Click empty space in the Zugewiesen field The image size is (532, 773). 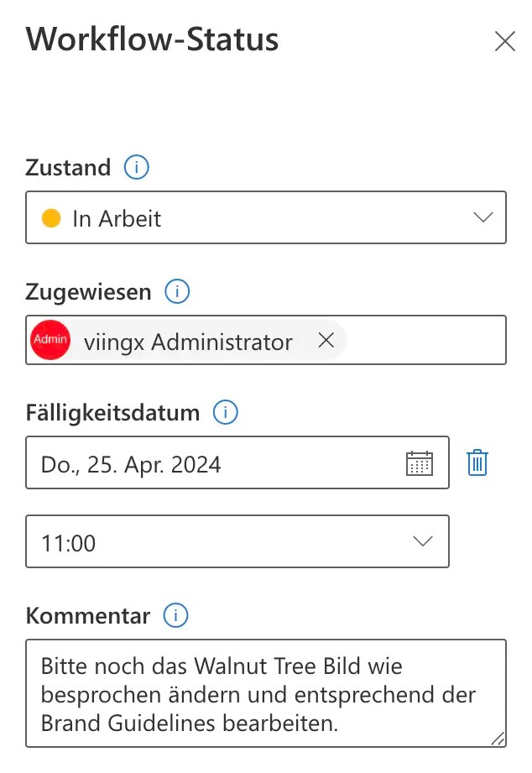click(428, 341)
